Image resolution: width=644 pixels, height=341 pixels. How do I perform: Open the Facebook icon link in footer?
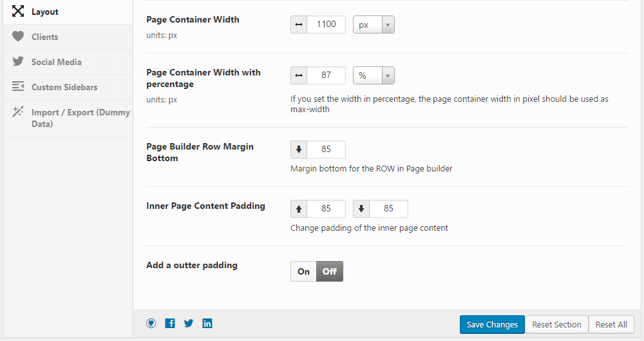click(170, 324)
